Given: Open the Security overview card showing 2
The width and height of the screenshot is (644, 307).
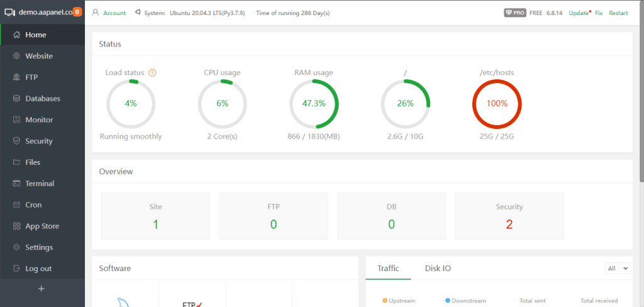Looking at the screenshot, I should pyautogui.click(x=509, y=216).
